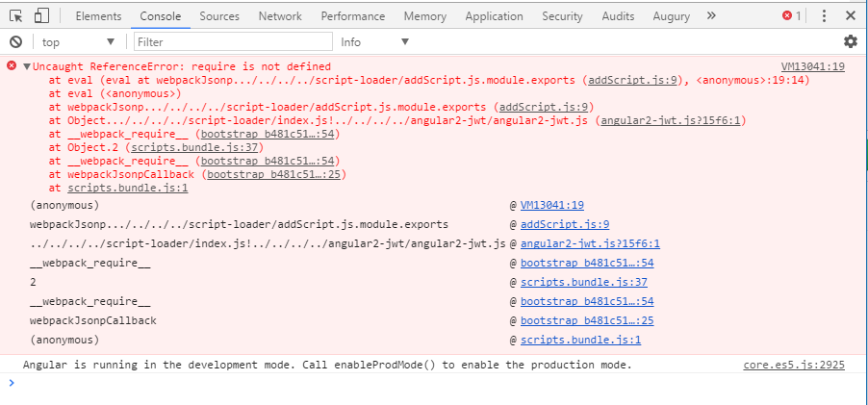
Task: Activate the inspect element picker icon
Action: tap(16, 16)
